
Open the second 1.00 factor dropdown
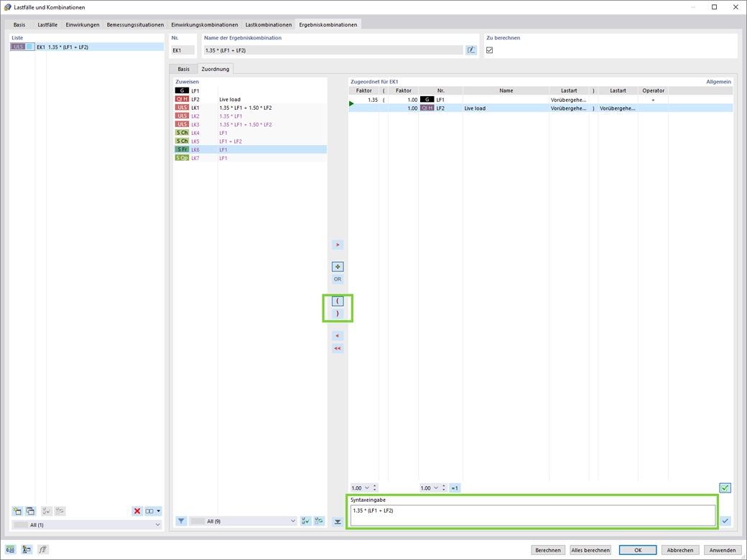tap(436, 488)
